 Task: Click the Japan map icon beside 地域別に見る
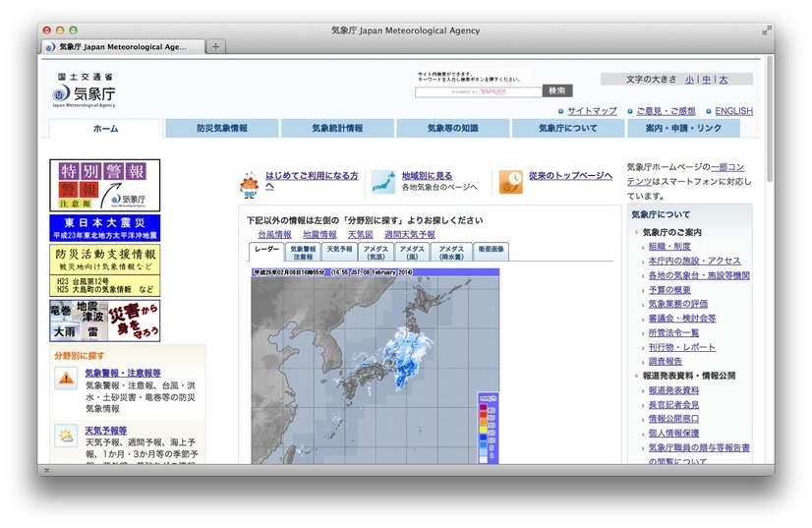pos(383,182)
